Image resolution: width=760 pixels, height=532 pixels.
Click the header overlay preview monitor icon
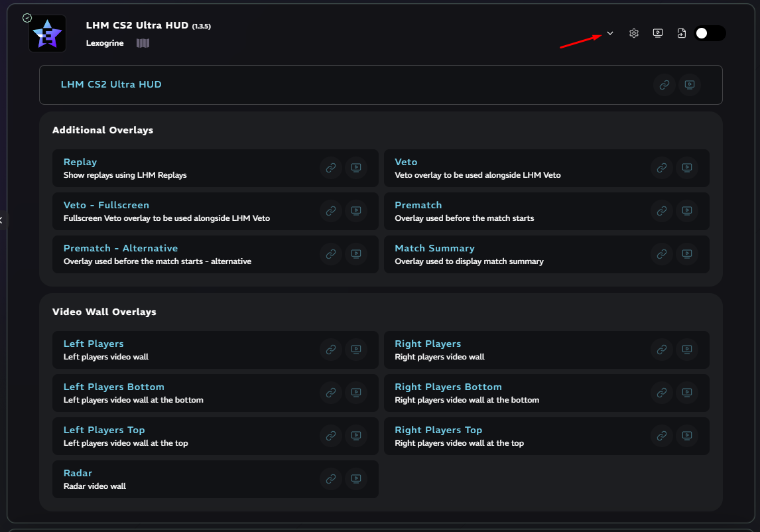658,33
